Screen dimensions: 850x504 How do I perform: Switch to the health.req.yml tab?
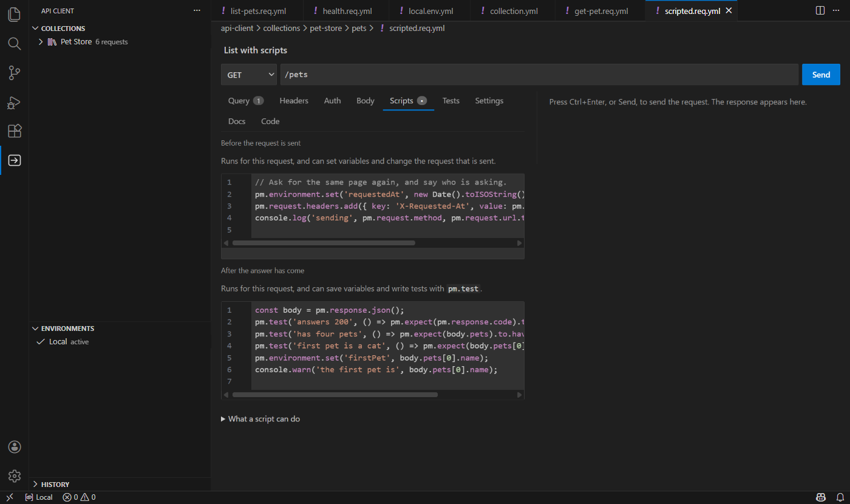pyautogui.click(x=347, y=11)
